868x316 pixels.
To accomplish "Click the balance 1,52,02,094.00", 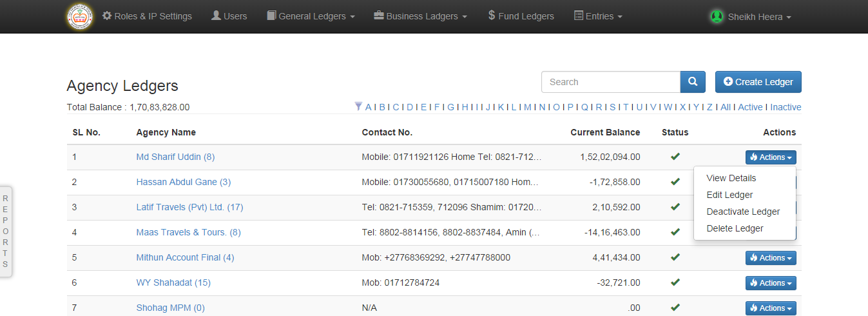I will [x=610, y=157].
